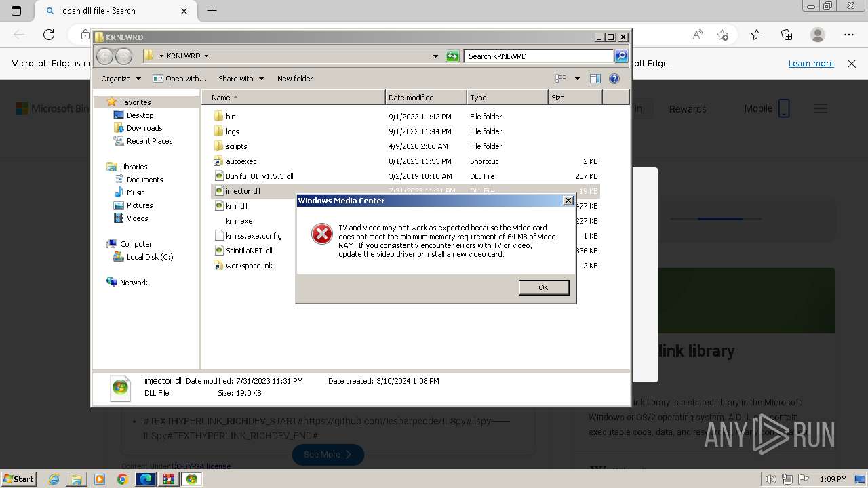Open the Music library

click(136, 192)
